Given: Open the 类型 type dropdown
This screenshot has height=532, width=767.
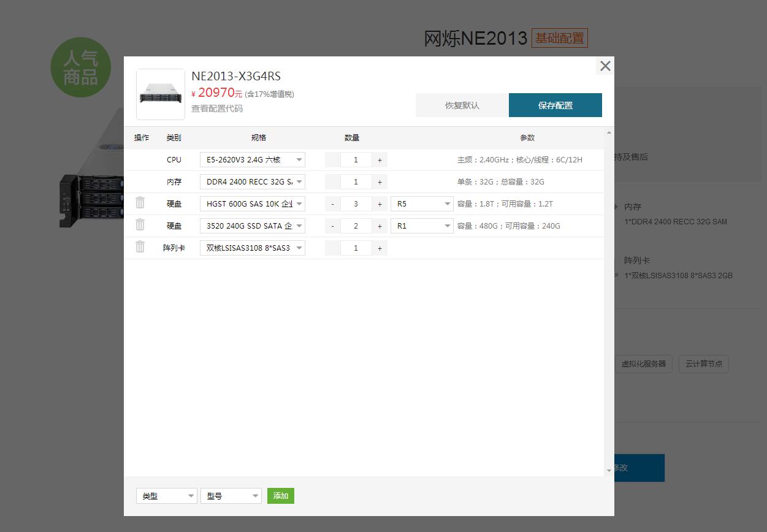Looking at the screenshot, I should (x=166, y=496).
